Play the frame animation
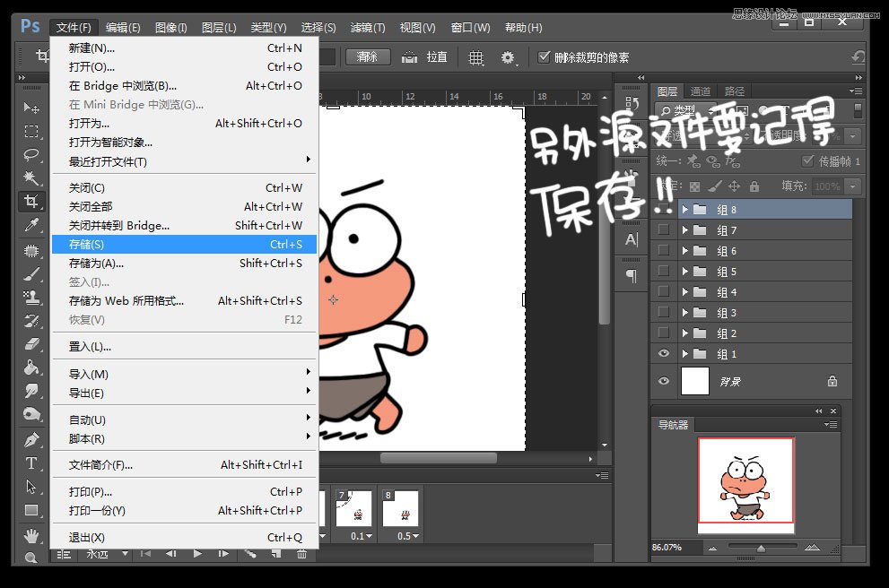889x588 pixels. 197,553
